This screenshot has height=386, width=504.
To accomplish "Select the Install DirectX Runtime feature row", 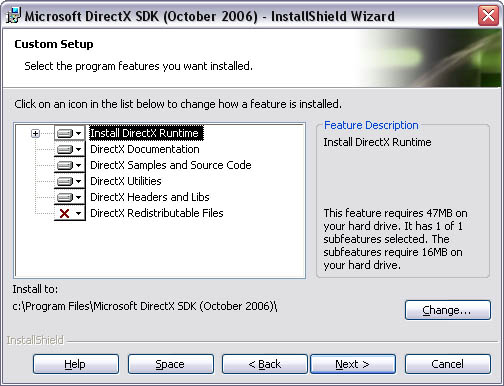I will click(146, 133).
